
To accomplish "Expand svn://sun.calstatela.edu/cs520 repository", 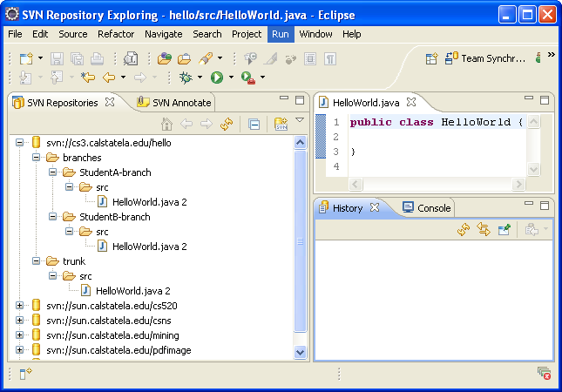I will 20,306.
